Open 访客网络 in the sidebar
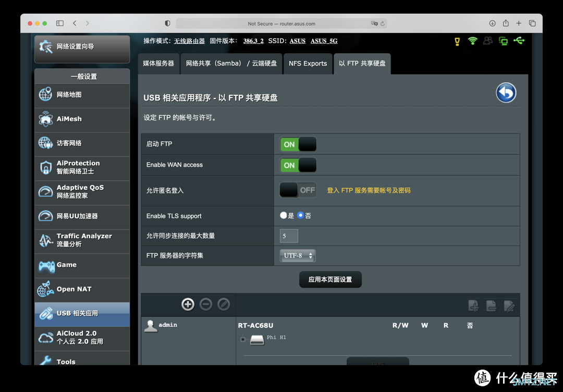This screenshot has height=392, width=563. 82,143
